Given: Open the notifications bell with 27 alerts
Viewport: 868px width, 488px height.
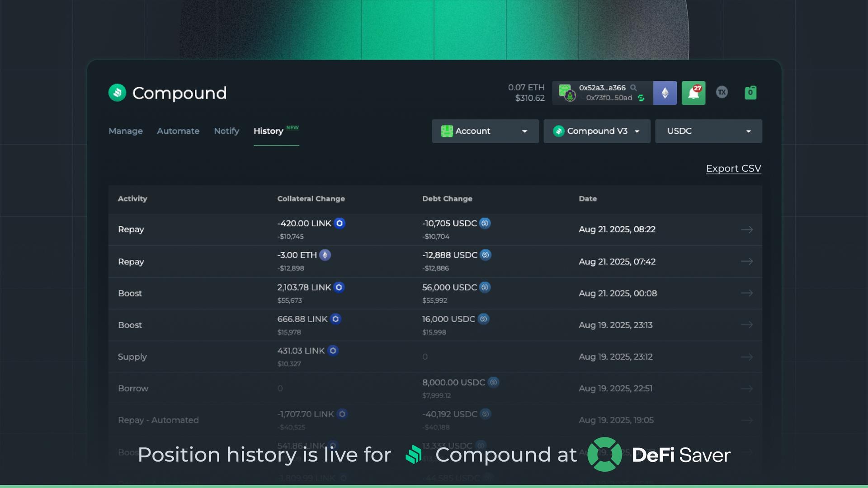Looking at the screenshot, I should coord(693,93).
